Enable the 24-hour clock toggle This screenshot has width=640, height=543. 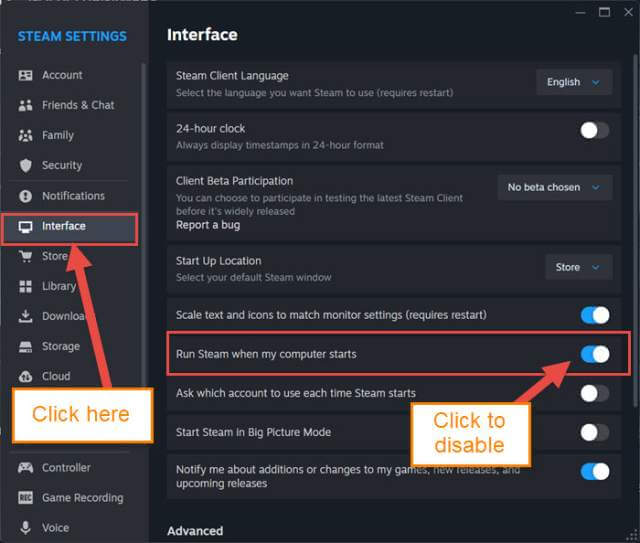(x=595, y=131)
